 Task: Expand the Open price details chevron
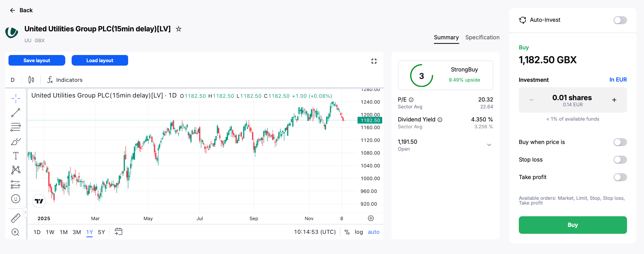pos(489,145)
